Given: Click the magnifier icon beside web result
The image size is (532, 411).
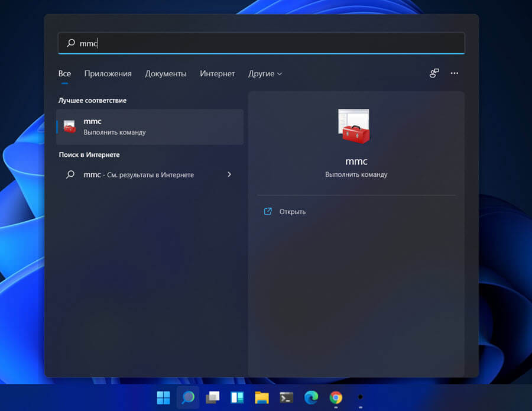Looking at the screenshot, I should pos(70,174).
